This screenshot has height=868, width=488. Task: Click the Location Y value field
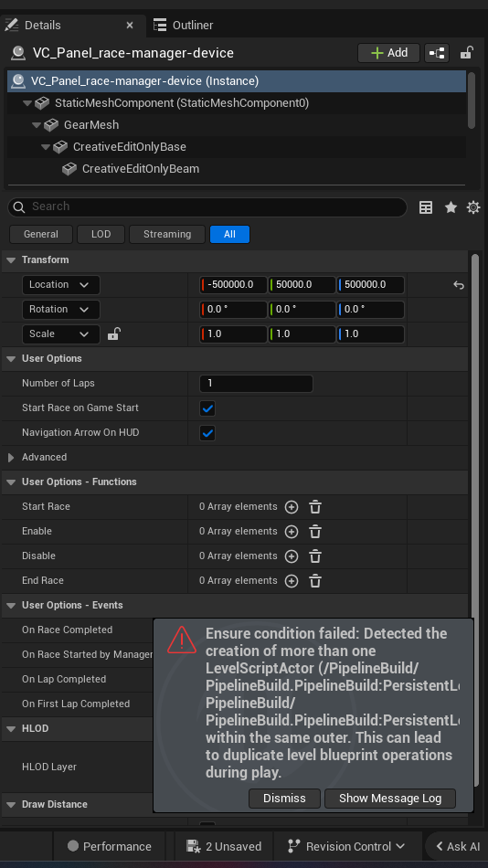[x=302, y=284]
